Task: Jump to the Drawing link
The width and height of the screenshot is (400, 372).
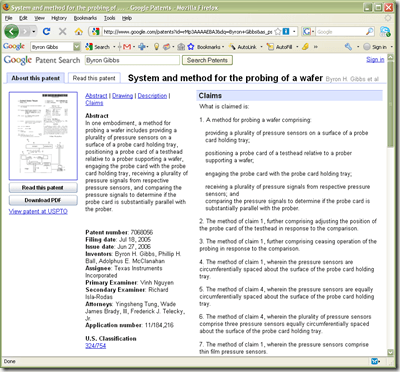Action: click(x=122, y=96)
